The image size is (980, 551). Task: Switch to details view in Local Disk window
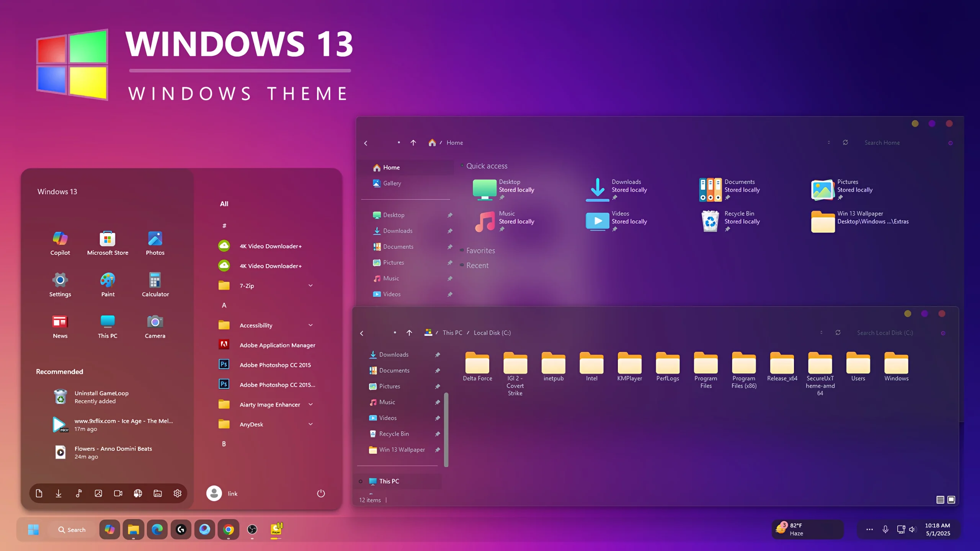click(940, 500)
